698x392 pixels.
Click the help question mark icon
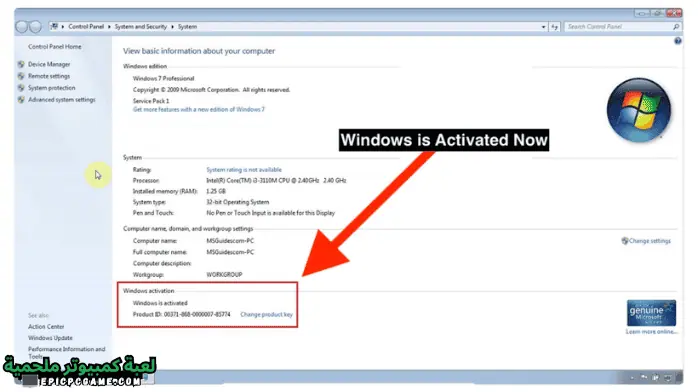click(x=678, y=41)
